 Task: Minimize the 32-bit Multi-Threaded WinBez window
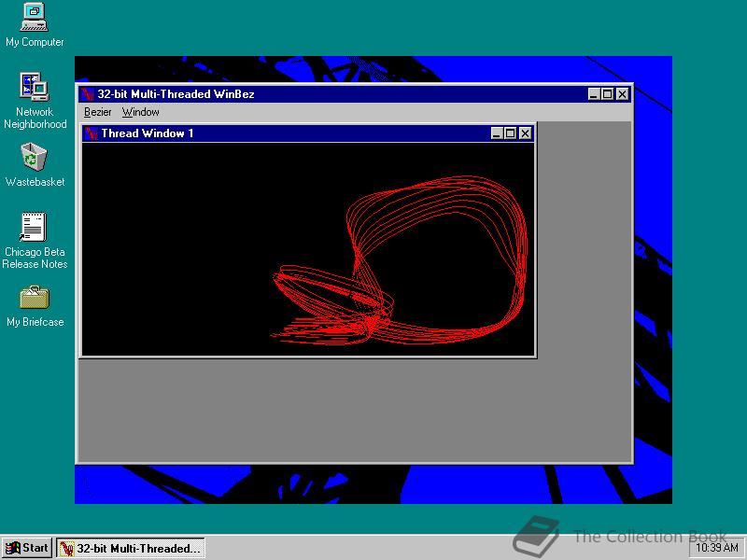pyautogui.click(x=594, y=94)
